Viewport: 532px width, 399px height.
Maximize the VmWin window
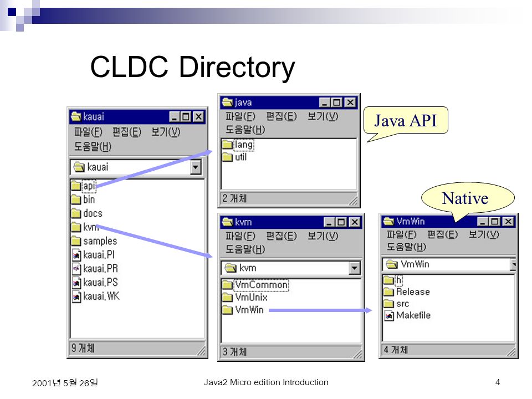coord(495,222)
